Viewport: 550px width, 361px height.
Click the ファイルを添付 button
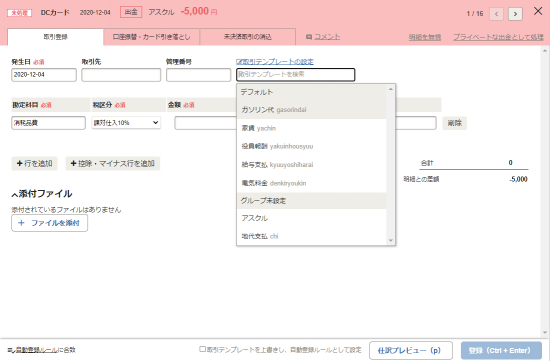click(49, 223)
